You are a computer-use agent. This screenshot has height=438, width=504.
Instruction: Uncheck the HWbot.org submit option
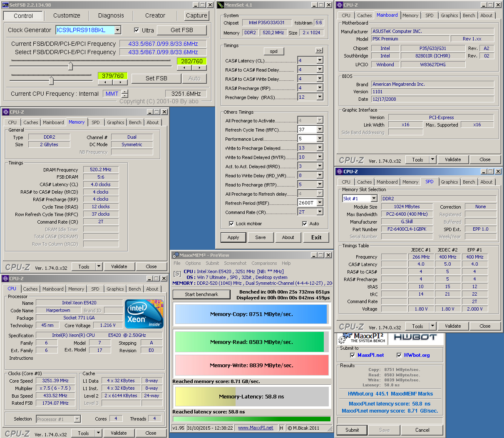point(399,355)
